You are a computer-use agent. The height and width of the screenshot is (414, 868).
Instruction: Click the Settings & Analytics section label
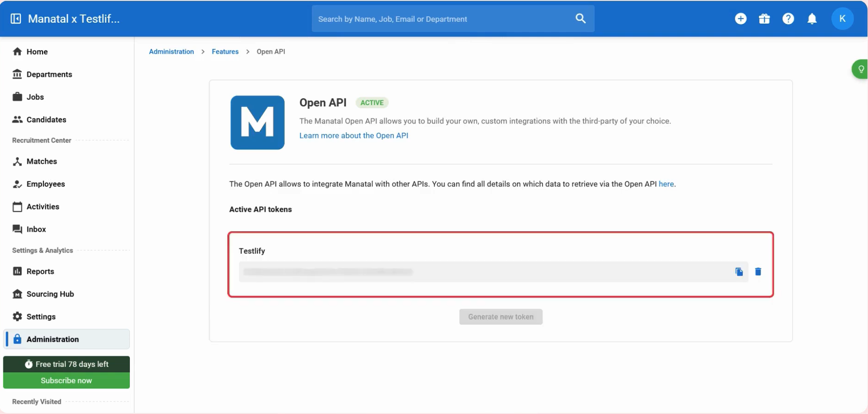tap(43, 251)
